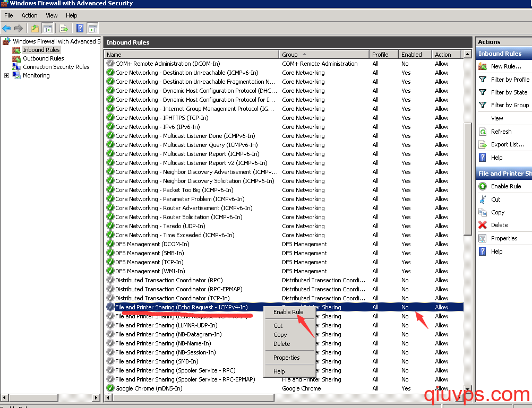Toggle the console tree toolbar icon
532x408 pixels.
(x=47, y=29)
